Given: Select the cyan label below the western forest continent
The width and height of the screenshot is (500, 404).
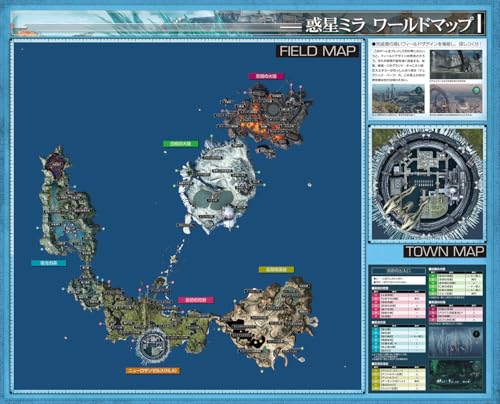Looking at the screenshot, I should (49, 263).
